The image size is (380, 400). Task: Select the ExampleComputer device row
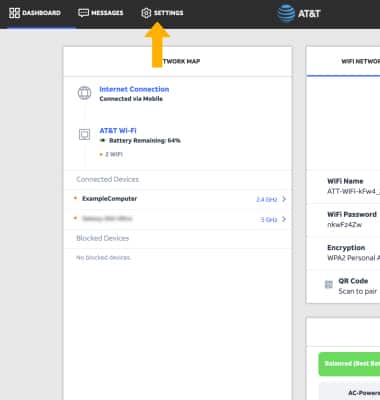pos(178,199)
